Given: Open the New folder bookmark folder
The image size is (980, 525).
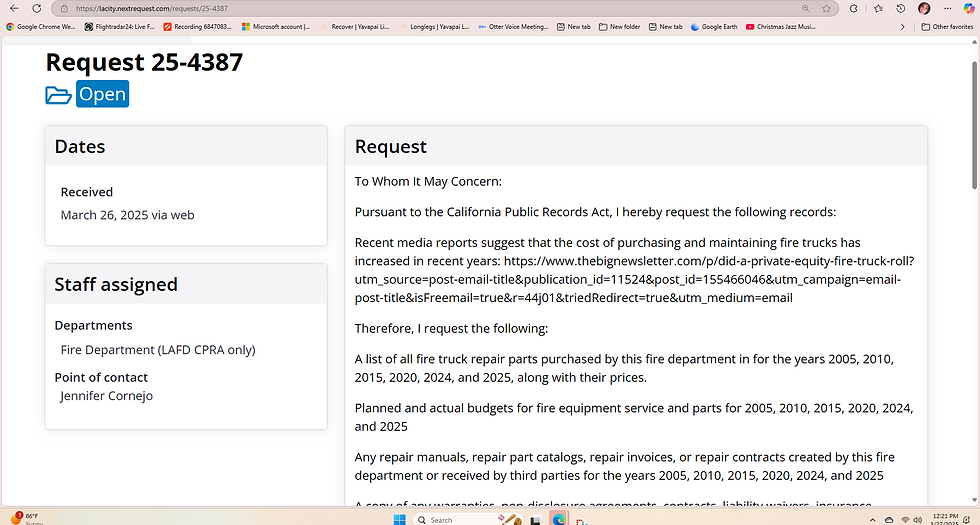Looking at the screenshot, I should click(x=619, y=27).
